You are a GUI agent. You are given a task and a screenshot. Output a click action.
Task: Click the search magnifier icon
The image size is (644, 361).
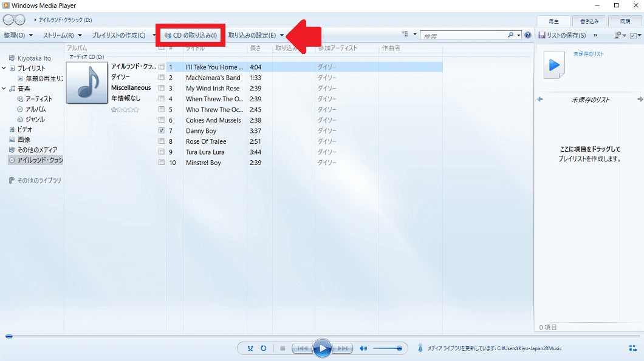coord(510,35)
